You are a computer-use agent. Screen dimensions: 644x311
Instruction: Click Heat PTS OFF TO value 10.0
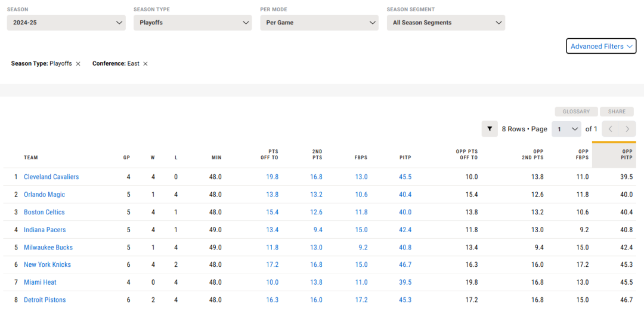point(272,282)
